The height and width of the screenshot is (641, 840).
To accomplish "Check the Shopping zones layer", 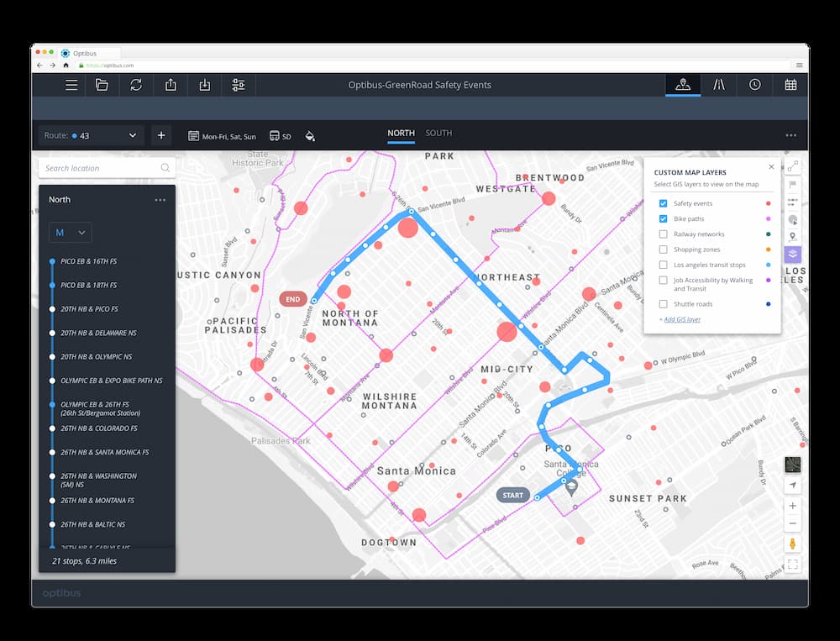I will point(663,249).
